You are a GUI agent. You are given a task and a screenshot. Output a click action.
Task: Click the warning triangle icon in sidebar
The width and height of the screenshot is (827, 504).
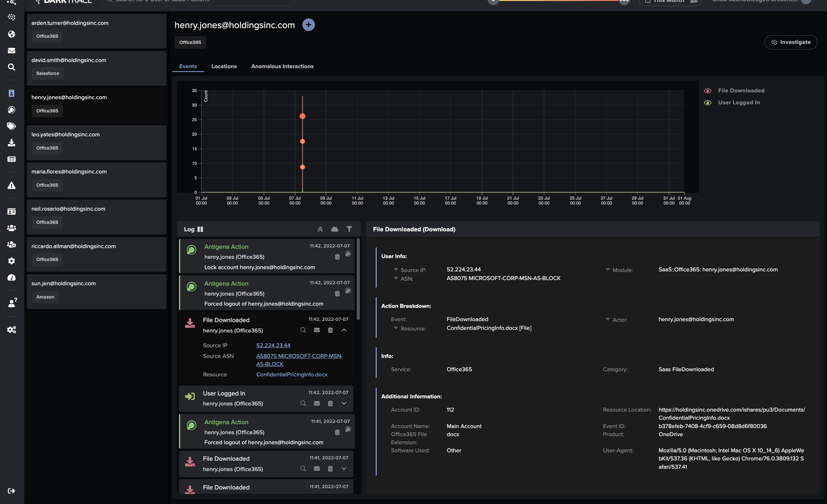point(11,186)
